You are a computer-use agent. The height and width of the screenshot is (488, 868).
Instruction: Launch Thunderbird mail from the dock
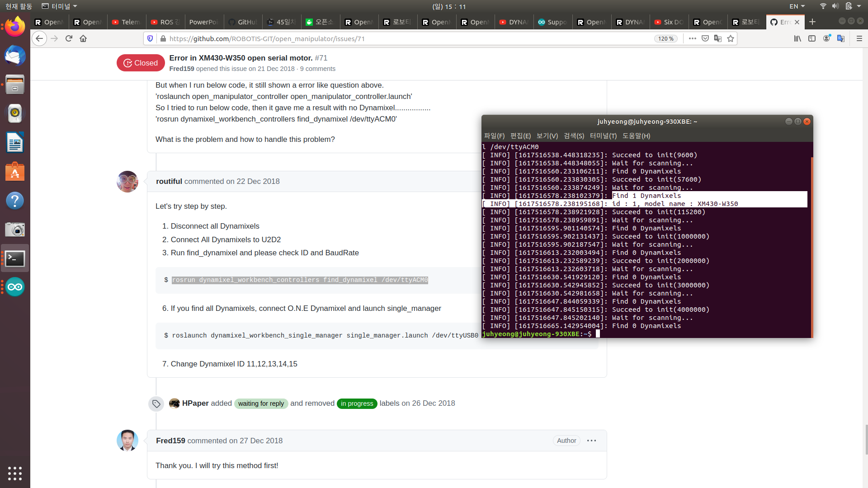(x=15, y=56)
